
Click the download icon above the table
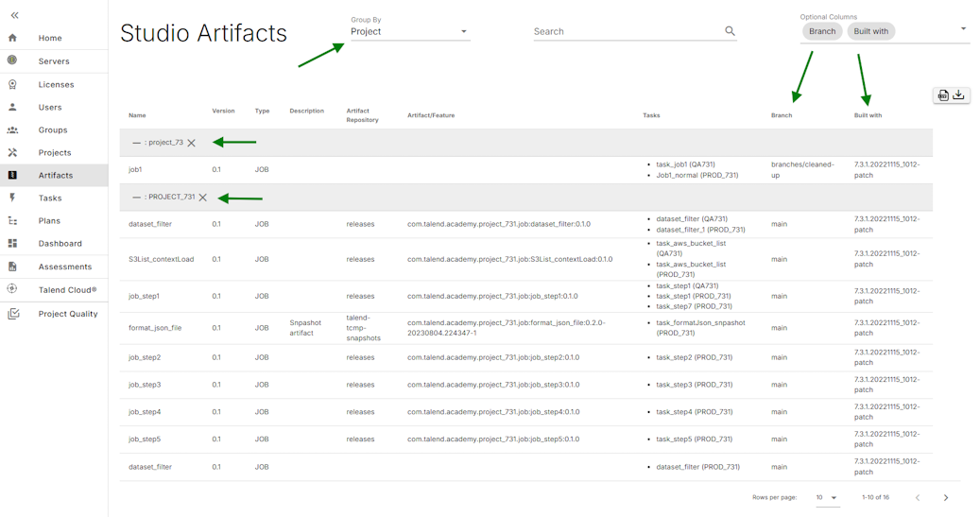(959, 95)
